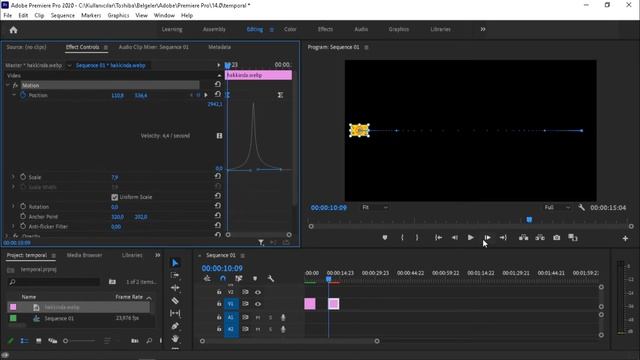The width and height of the screenshot is (640, 360).
Task: Select the Hand tool
Action: [x=175, y=338]
